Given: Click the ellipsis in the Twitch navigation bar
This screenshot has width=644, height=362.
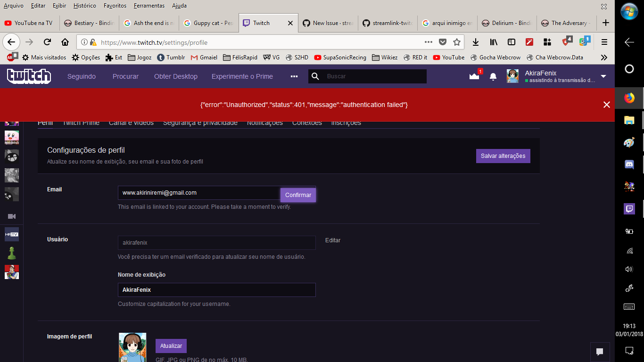Looking at the screenshot, I should point(294,76).
